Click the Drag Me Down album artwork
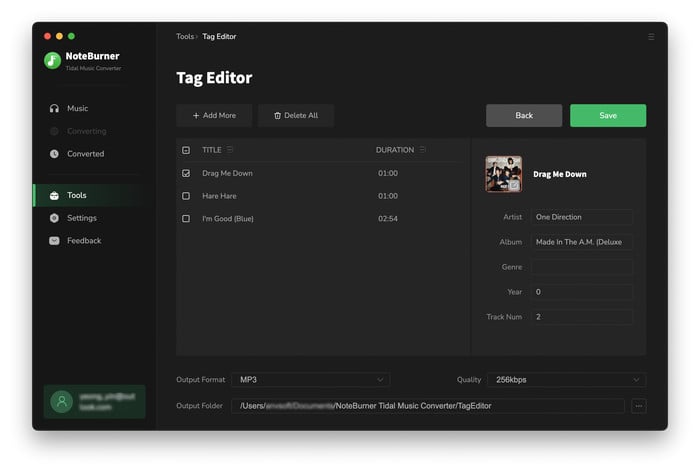 click(x=503, y=174)
